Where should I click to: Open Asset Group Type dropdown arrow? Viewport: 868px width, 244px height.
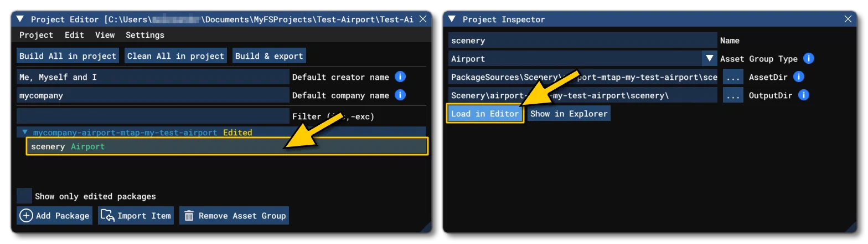709,58
